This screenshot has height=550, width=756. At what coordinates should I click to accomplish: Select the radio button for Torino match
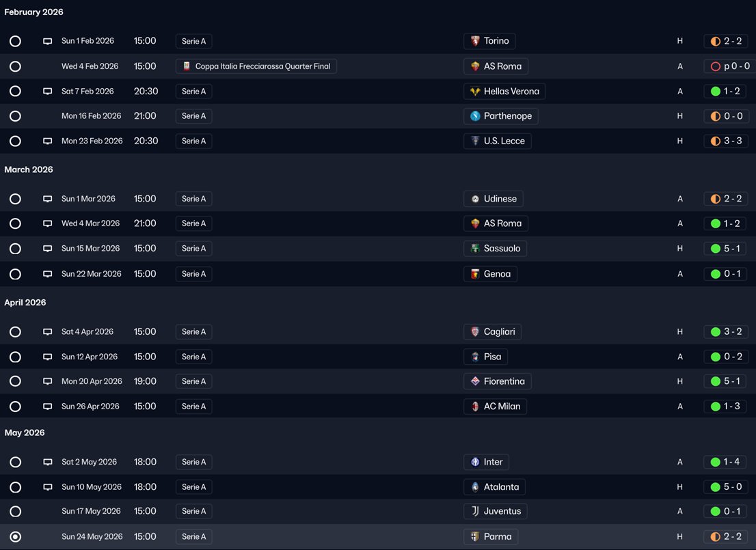coord(16,41)
